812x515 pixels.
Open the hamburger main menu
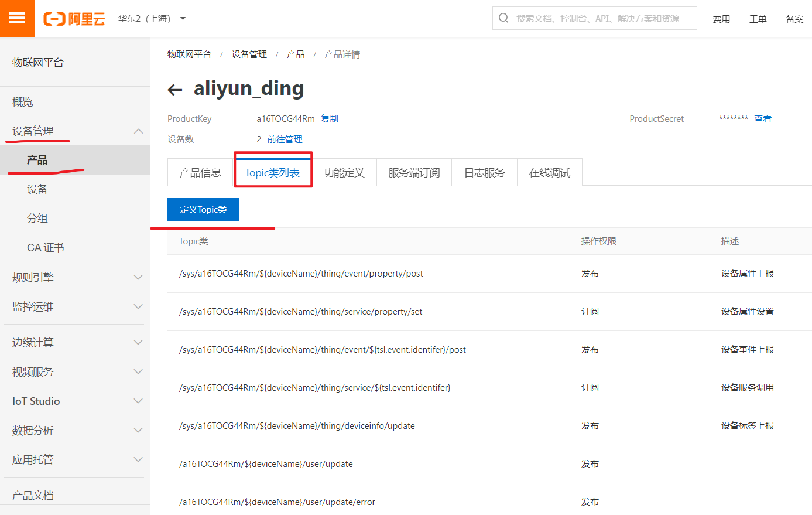17,18
